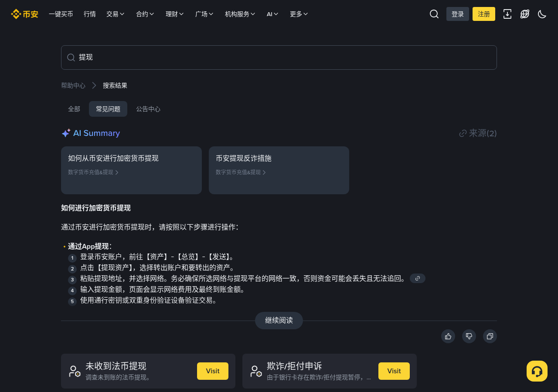Click the Binance (币安) logo
The height and width of the screenshot is (392, 558).
24,14
